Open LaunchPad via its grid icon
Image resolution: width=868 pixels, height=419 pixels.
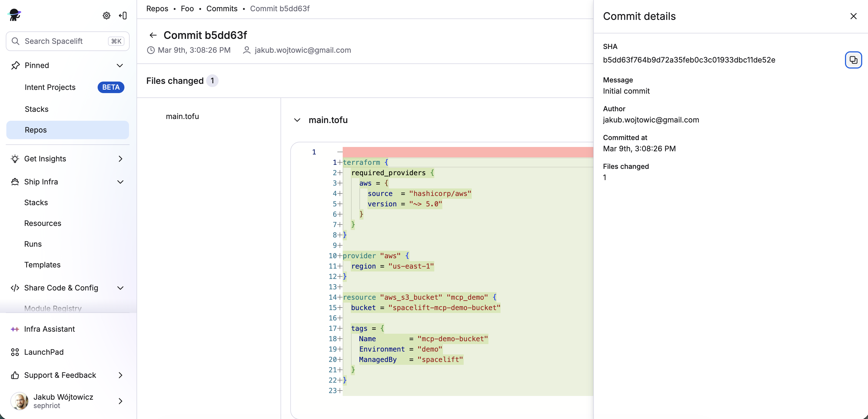point(15,352)
